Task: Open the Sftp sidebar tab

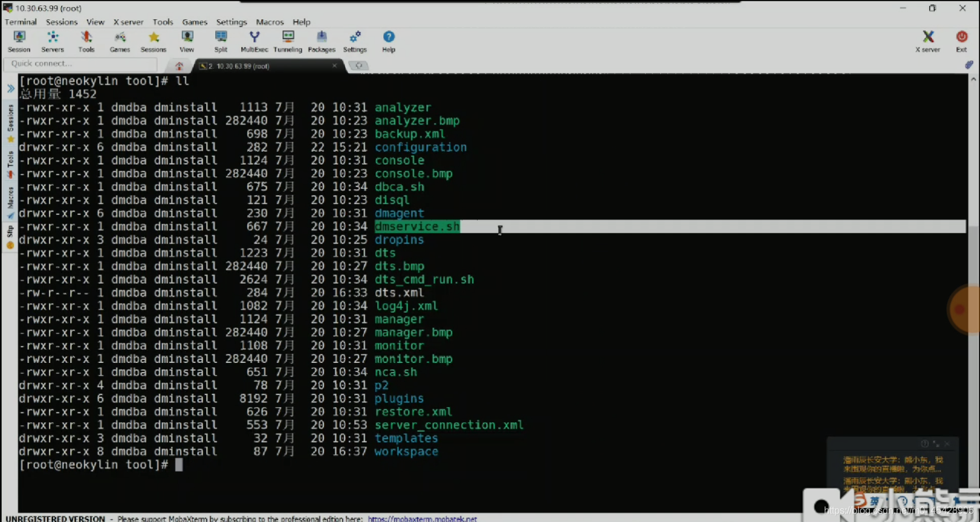Action: 10,237
